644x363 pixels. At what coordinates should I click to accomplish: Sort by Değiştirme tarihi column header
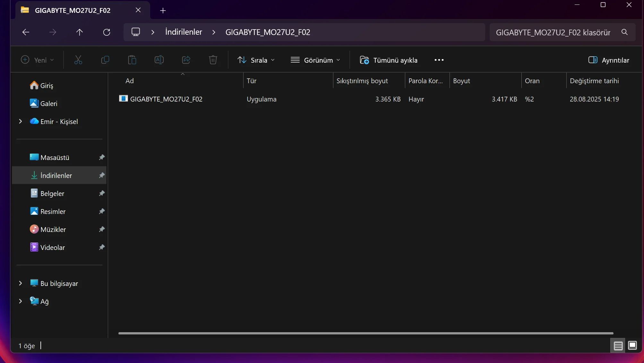click(594, 81)
